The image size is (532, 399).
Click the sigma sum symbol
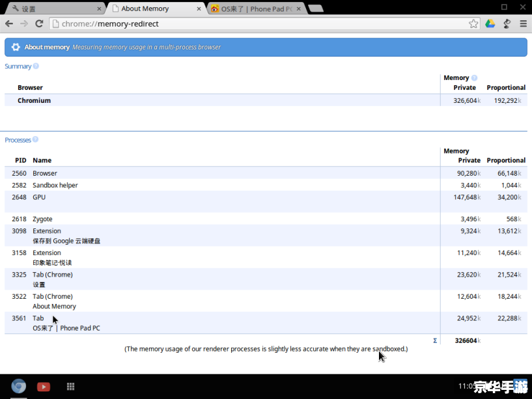pyautogui.click(x=435, y=340)
